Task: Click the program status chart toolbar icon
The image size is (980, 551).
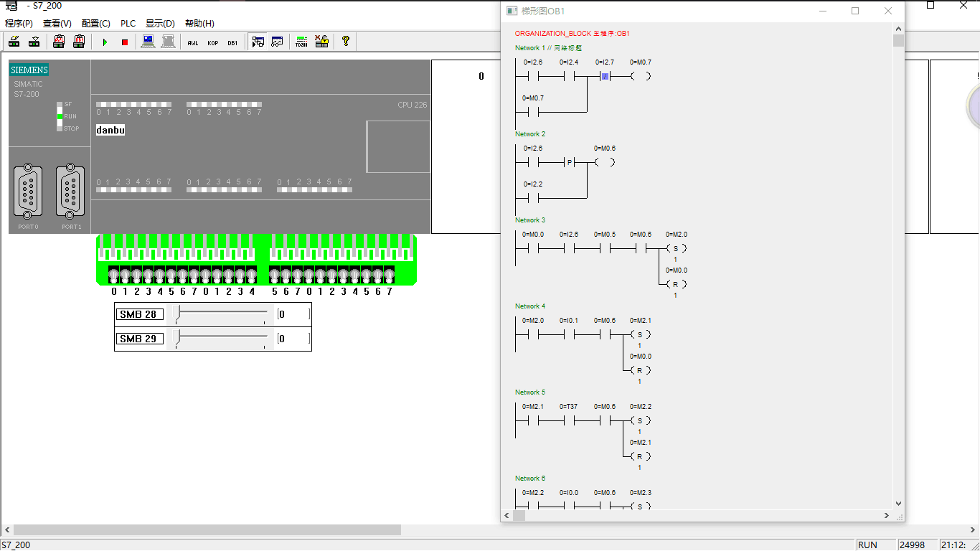Action: point(258,42)
